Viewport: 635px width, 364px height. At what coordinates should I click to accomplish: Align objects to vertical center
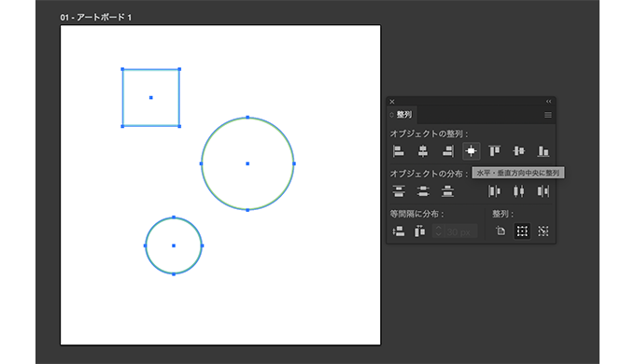tap(519, 151)
